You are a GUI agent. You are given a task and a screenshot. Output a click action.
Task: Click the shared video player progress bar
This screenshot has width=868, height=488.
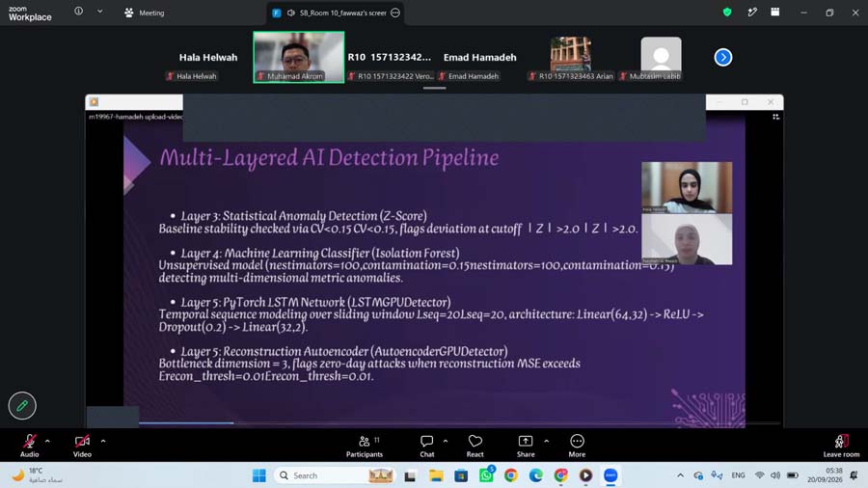coord(459,423)
